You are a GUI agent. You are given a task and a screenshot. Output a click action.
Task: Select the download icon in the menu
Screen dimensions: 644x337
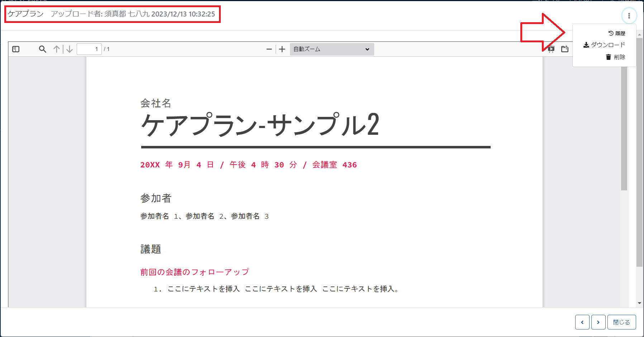(x=586, y=44)
